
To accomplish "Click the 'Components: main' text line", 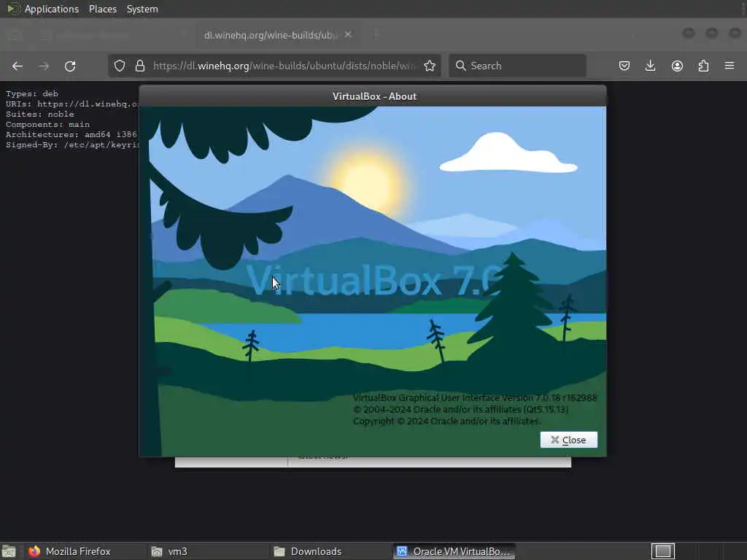I will click(47, 124).
